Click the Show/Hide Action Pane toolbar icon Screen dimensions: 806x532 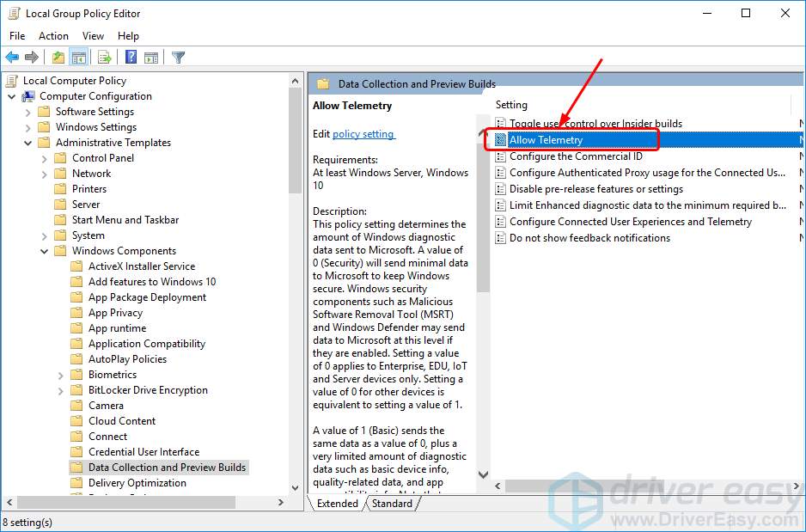pos(151,57)
